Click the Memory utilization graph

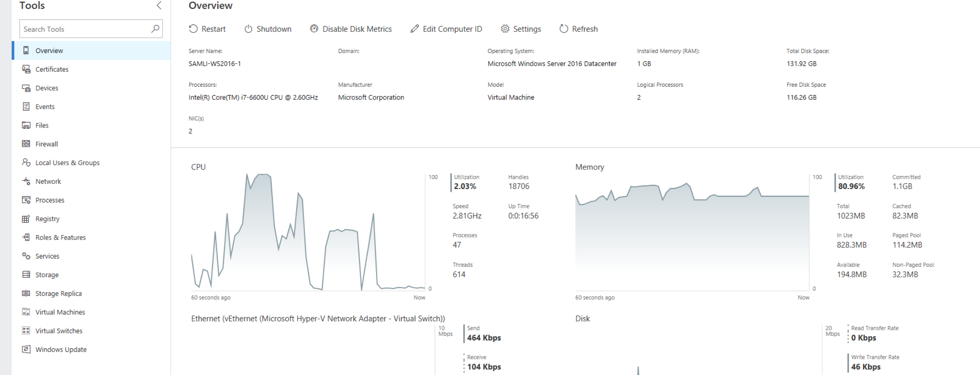(x=692, y=232)
